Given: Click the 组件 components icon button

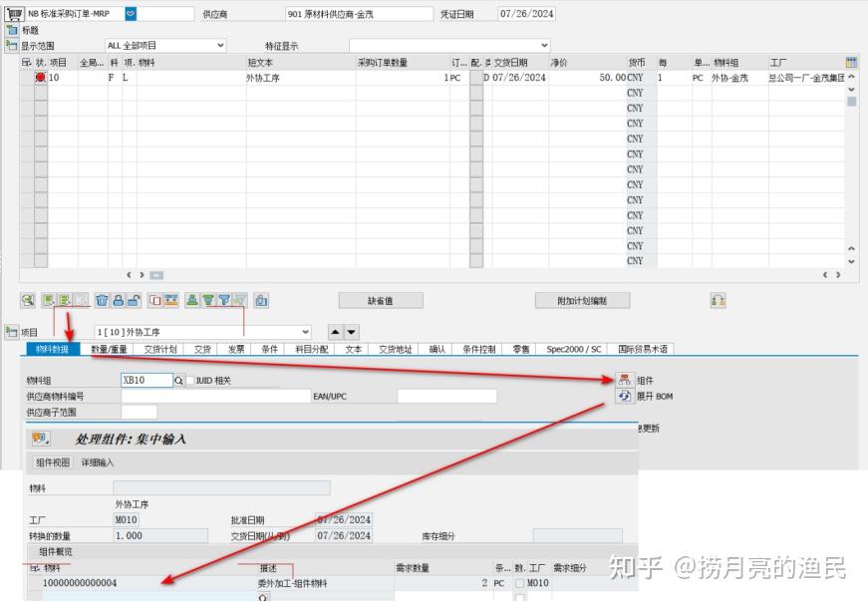Looking at the screenshot, I should 625,380.
